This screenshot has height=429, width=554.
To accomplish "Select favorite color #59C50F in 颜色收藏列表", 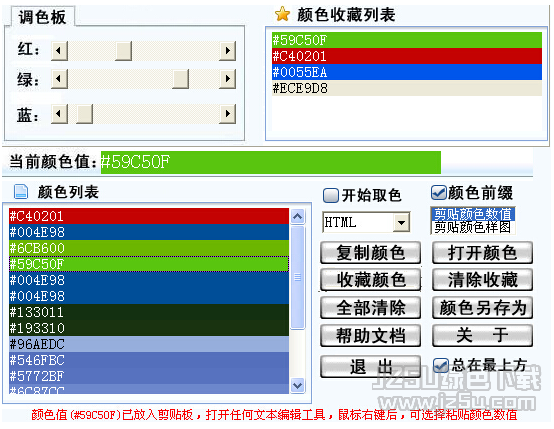I will click(x=407, y=40).
